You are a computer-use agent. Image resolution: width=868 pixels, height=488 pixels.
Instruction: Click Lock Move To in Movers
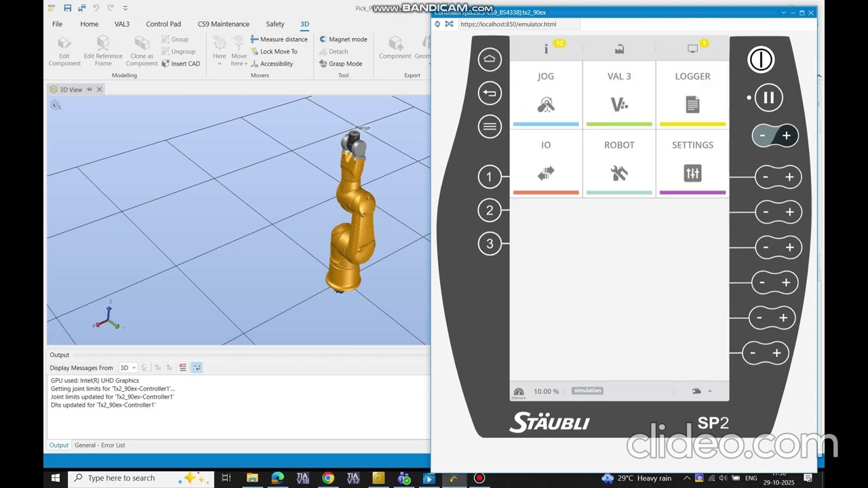pyautogui.click(x=274, y=52)
